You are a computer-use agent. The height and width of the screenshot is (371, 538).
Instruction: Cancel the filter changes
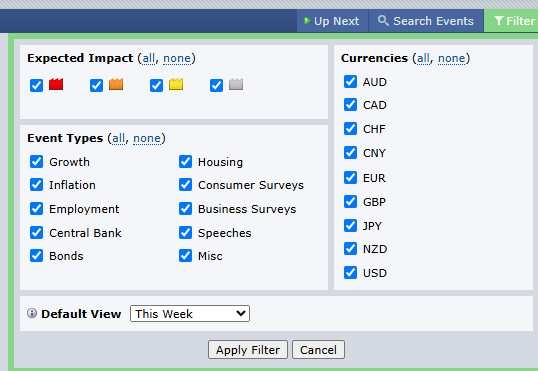click(318, 350)
